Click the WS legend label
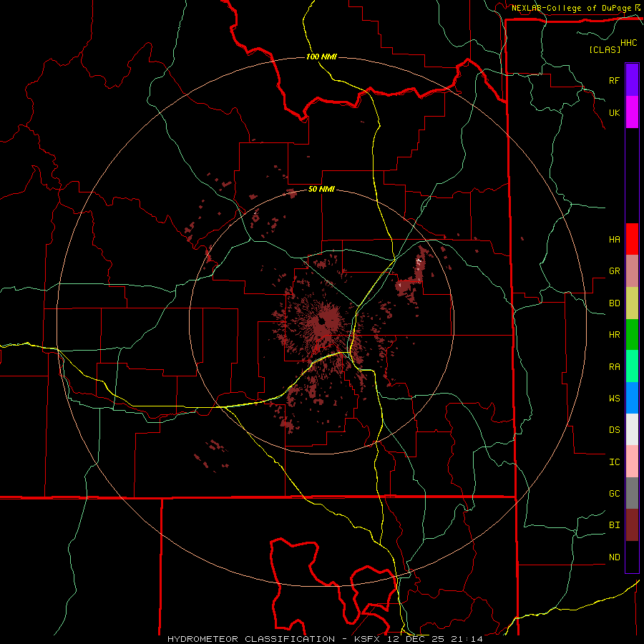 tap(614, 398)
